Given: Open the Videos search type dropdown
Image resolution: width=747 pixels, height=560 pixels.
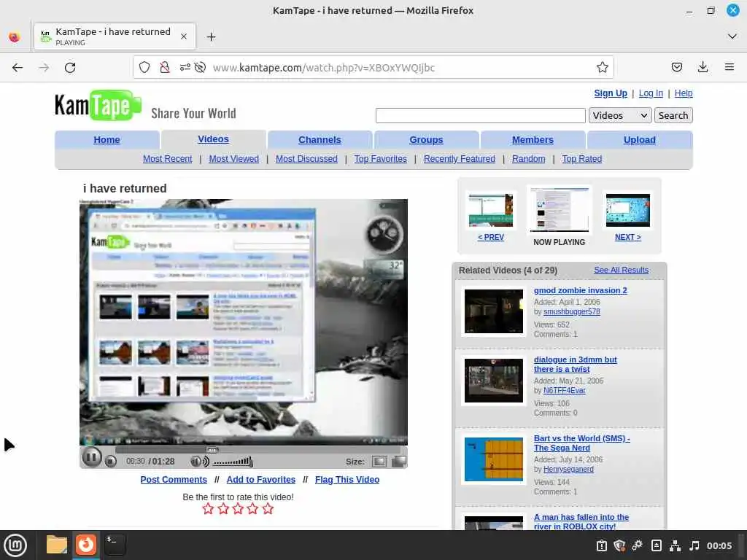Looking at the screenshot, I should (x=620, y=115).
